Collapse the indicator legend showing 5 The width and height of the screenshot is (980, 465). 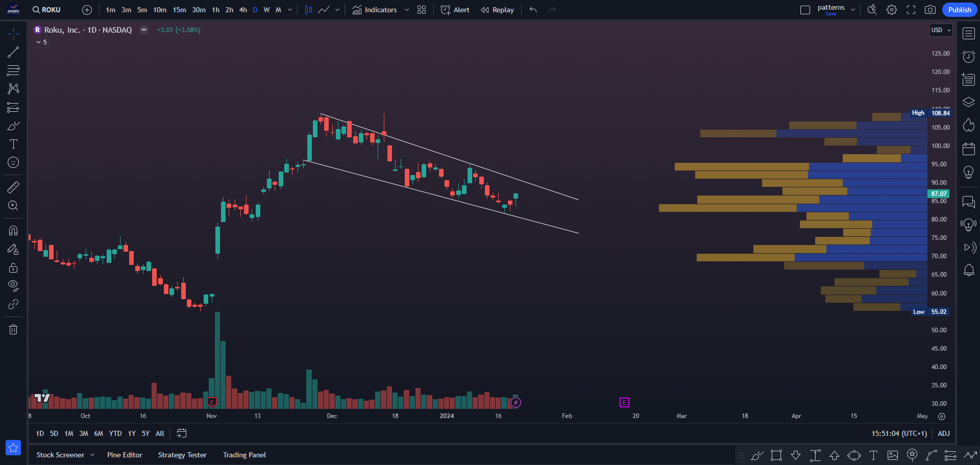coord(41,42)
